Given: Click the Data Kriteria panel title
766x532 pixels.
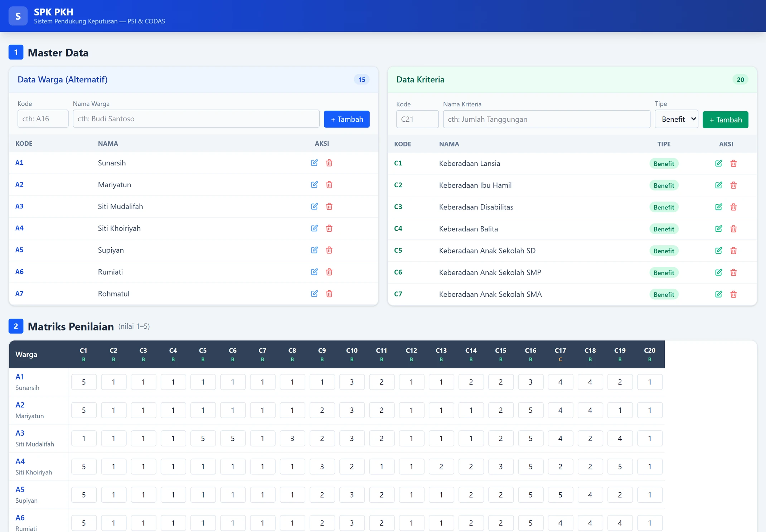Looking at the screenshot, I should tap(420, 79).
